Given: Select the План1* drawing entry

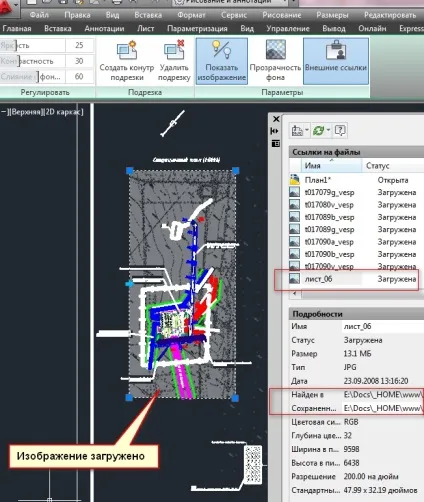Looking at the screenshot, I should (356, 180).
